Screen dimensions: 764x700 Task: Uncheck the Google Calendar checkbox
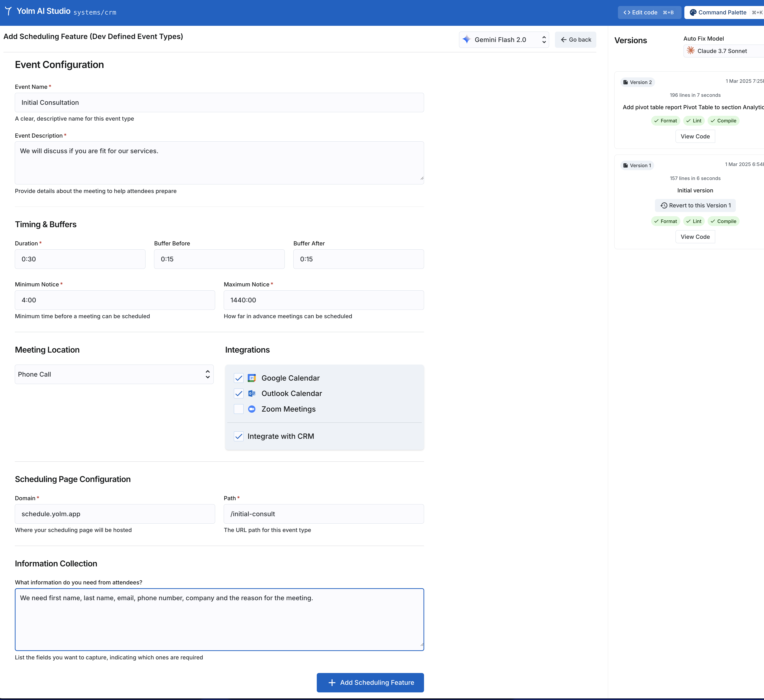(x=239, y=378)
